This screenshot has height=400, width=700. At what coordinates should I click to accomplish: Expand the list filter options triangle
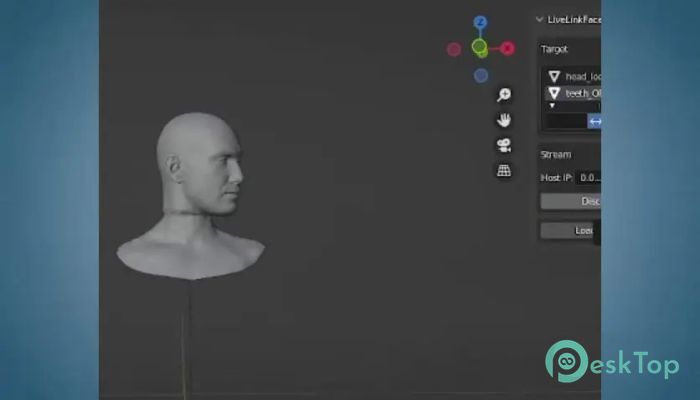pos(552,106)
